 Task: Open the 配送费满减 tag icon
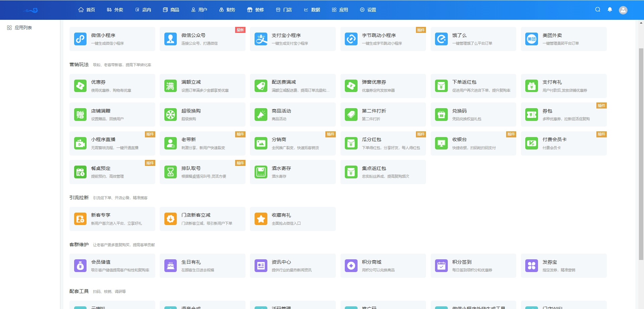tap(261, 86)
